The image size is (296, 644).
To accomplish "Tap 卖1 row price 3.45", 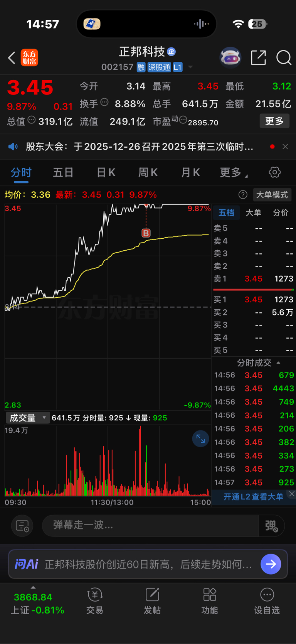I will [254, 278].
